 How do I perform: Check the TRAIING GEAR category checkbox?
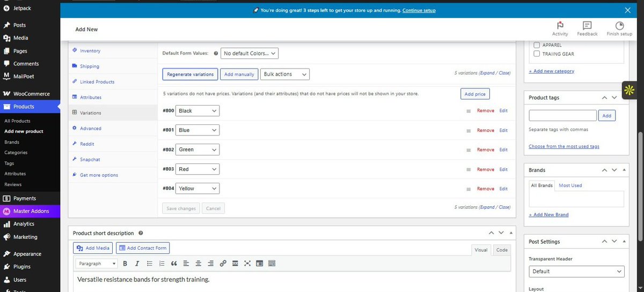537,54
